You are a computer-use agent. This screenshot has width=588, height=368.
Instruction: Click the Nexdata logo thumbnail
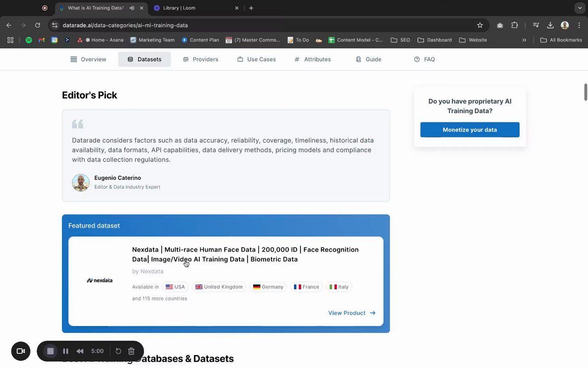pos(100,280)
